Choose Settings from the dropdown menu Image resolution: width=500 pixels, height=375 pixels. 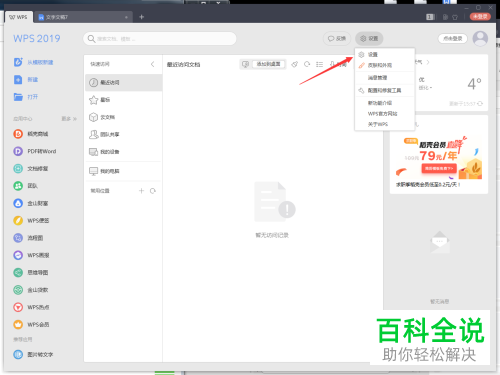(385, 54)
